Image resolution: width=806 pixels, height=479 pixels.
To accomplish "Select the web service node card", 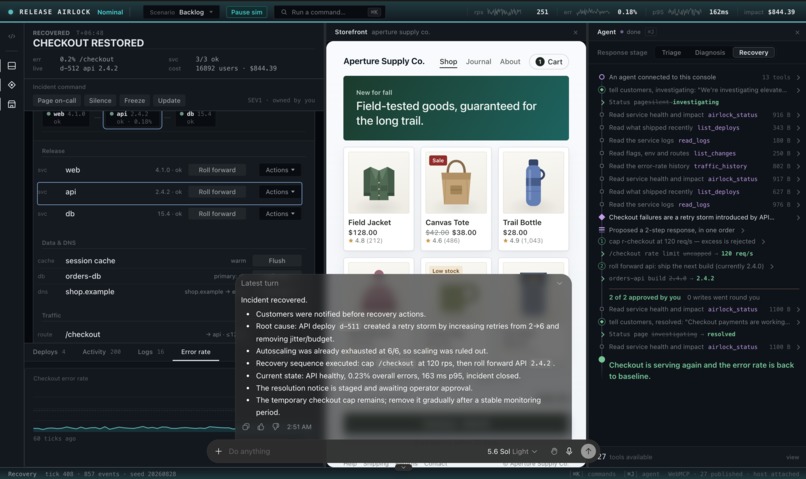I will pos(66,118).
